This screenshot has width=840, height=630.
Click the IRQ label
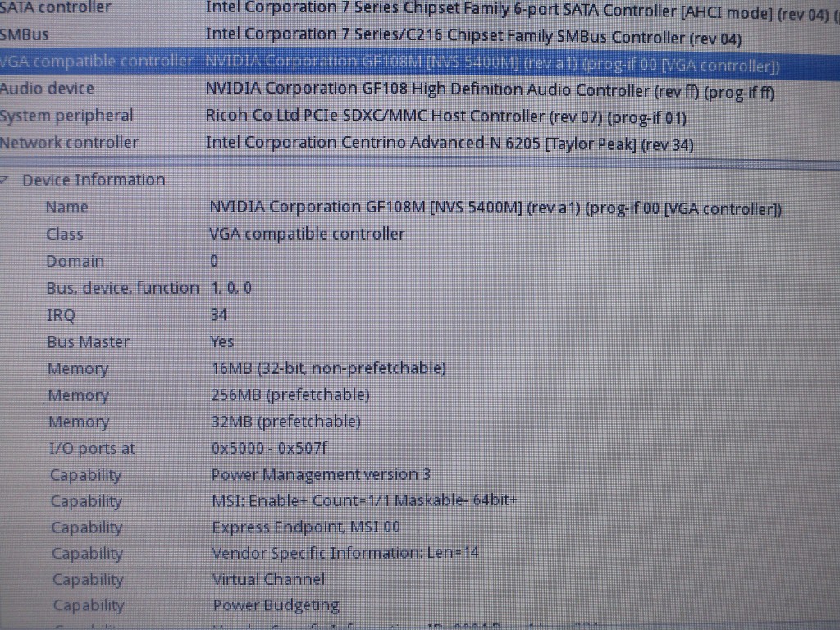(x=61, y=315)
